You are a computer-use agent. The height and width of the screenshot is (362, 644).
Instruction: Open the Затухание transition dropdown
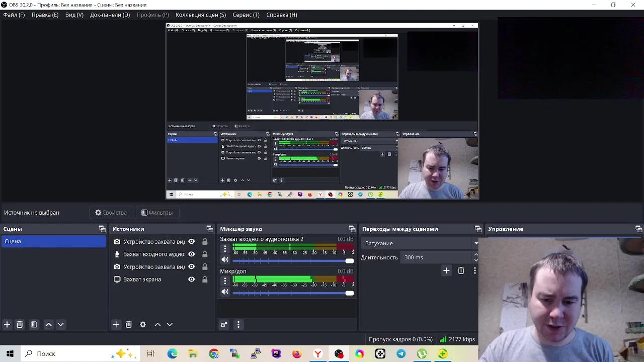coord(421,243)
